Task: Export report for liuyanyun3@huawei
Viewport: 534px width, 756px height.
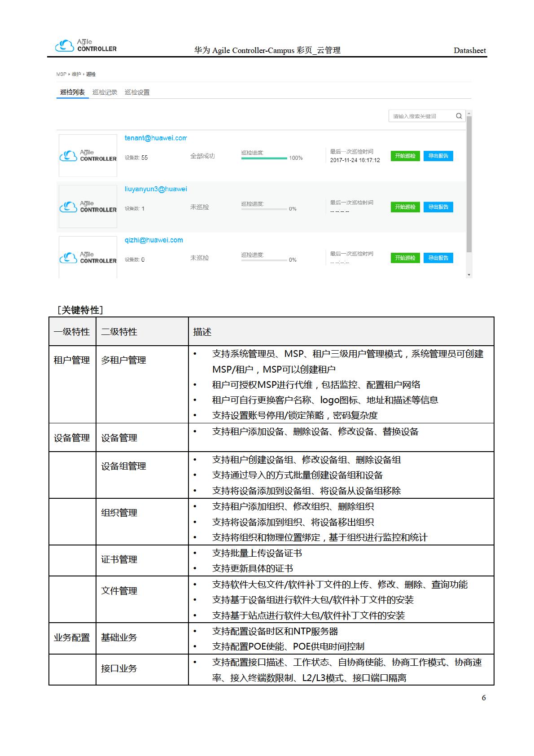Action: click(438, 207)
